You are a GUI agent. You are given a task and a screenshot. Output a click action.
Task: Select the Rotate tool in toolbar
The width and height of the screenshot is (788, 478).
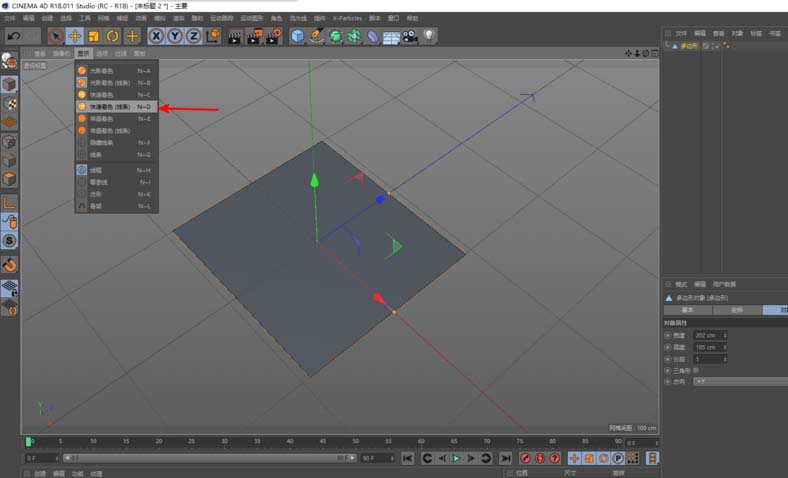112,36
